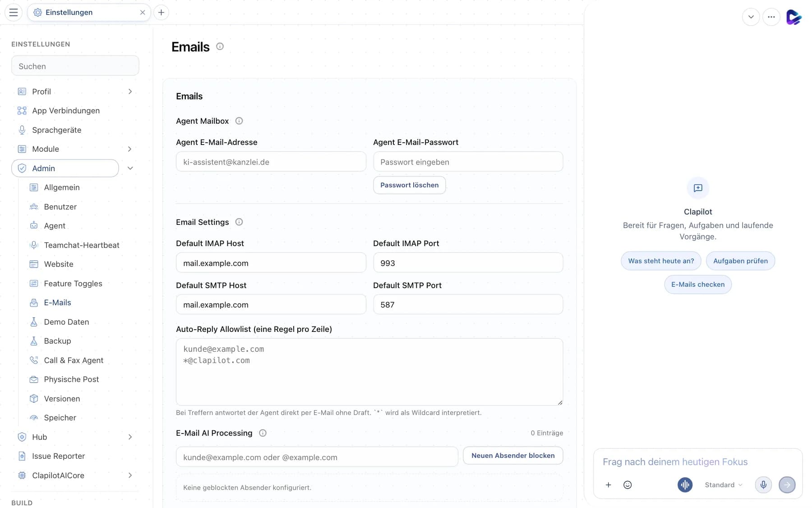Add a new tab with plus button
The height and width of the screenshot is (508, 812).
coord(161,12)
